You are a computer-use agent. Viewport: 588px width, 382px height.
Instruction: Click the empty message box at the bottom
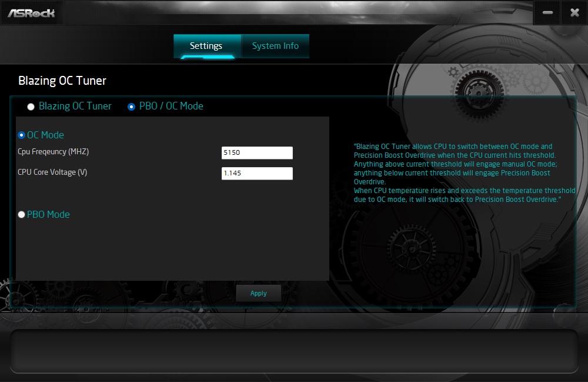click(x=294, y=351)
